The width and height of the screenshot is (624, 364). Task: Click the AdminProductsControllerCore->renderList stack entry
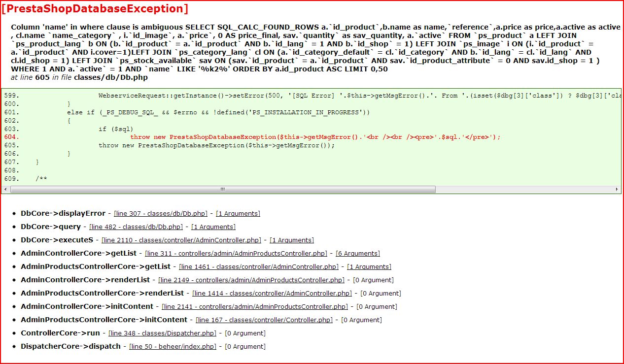[103, 293]
